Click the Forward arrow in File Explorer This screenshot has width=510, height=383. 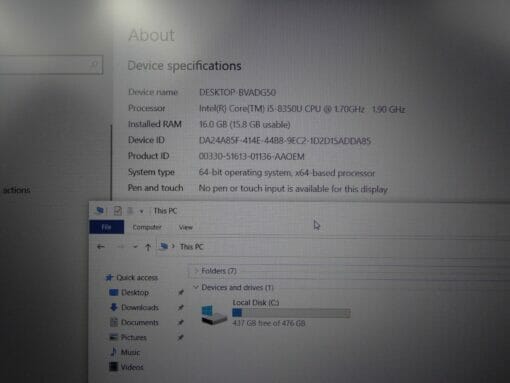120,247
